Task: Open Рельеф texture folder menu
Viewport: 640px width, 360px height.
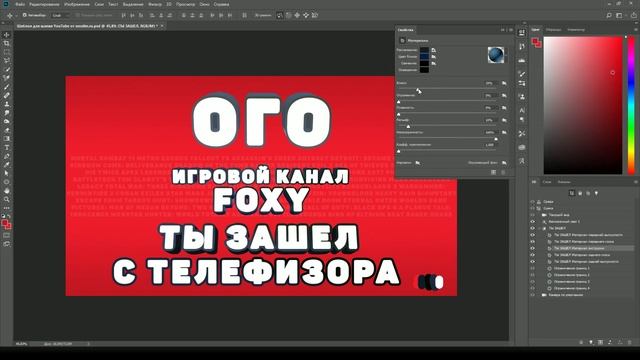Action: [x=504, y=120]
